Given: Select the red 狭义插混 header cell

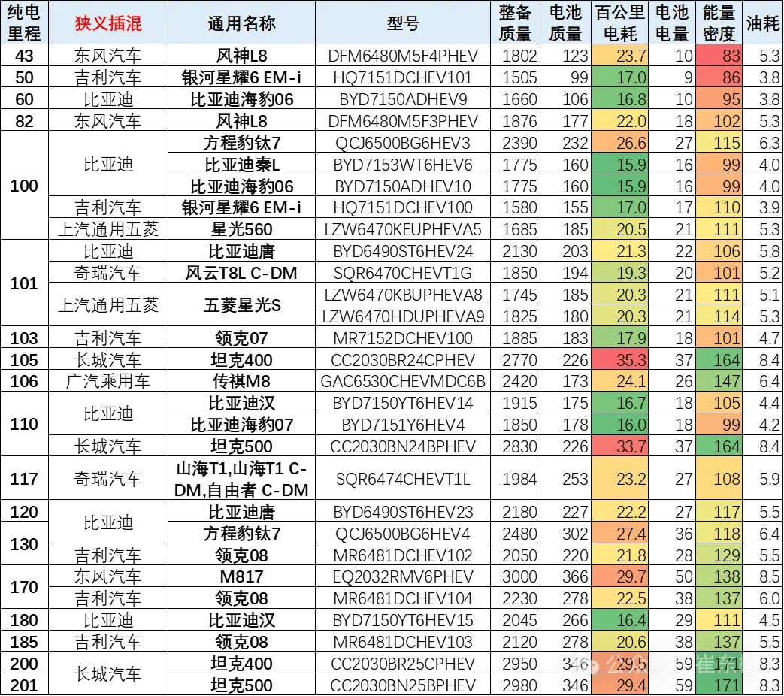Looking at the screenshot, I should pyautogui.click(x=108, y=23).
